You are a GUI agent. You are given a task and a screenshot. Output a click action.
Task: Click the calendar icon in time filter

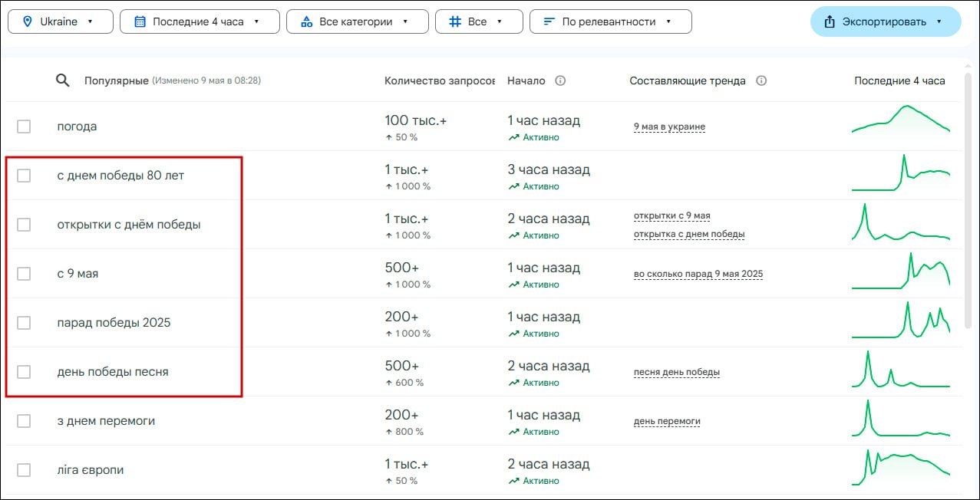click(140, 21)
